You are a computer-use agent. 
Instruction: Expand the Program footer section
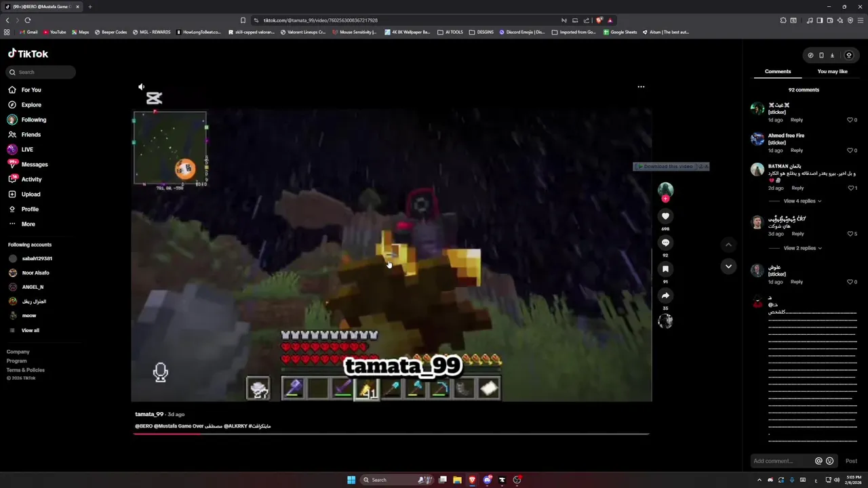point(17,361)
